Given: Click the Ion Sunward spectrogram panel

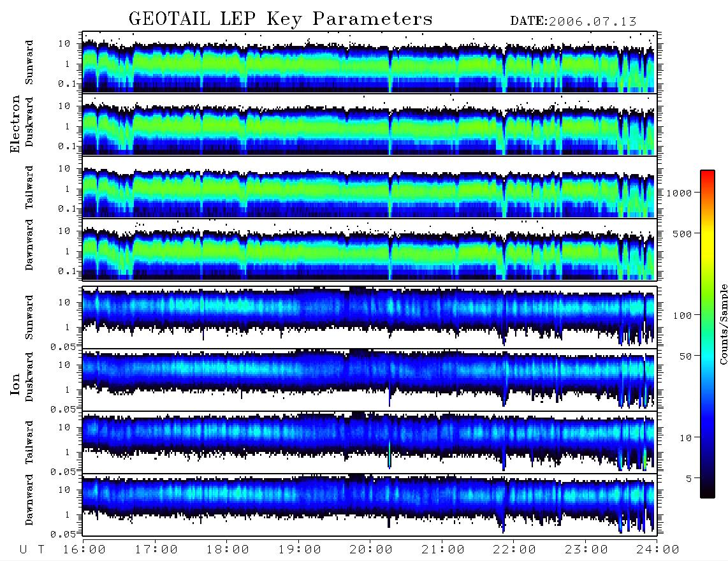Looking at the screenshot, I should click(x=370, y=317).
